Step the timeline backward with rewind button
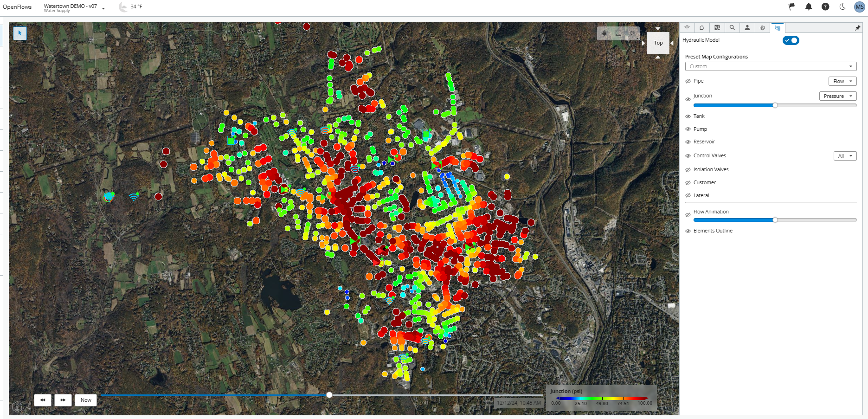 tap(43, 400)
